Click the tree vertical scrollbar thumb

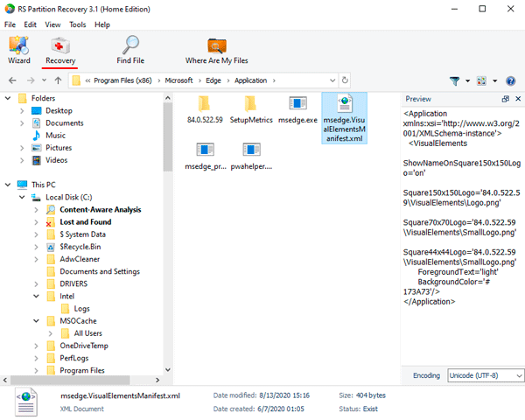click(168, 137)
